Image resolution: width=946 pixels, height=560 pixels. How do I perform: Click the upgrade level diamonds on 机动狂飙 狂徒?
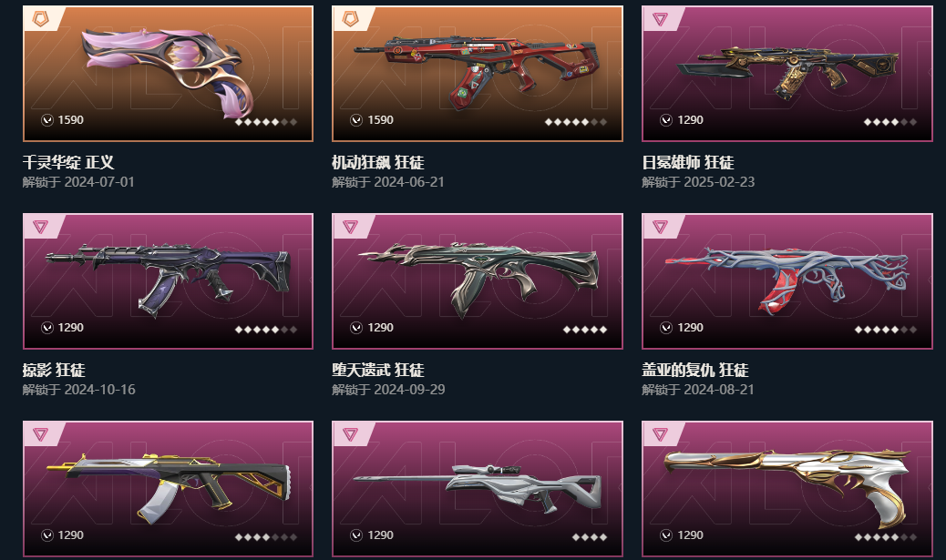[x=576, y=122]
